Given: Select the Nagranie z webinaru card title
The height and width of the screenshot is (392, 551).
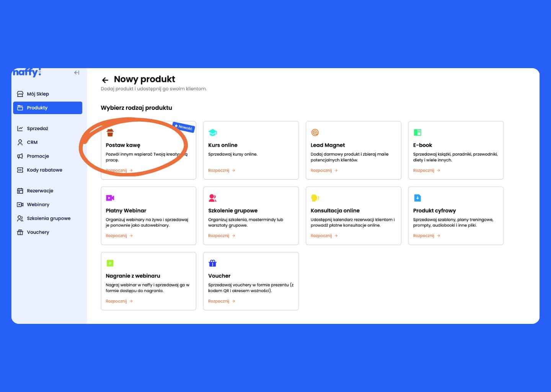Looking at the screenshot, I should (133, 276).
